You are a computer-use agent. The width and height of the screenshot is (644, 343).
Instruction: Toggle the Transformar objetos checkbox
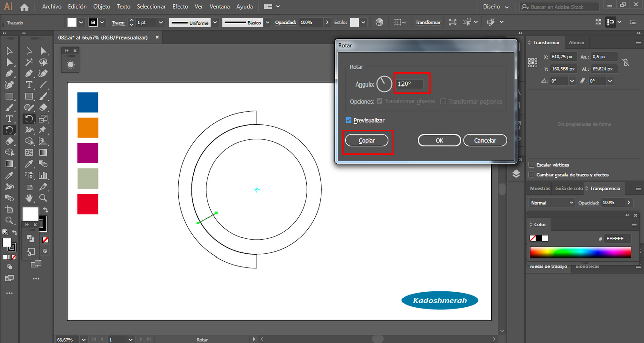pyautogui.click(x=380, y=101)
